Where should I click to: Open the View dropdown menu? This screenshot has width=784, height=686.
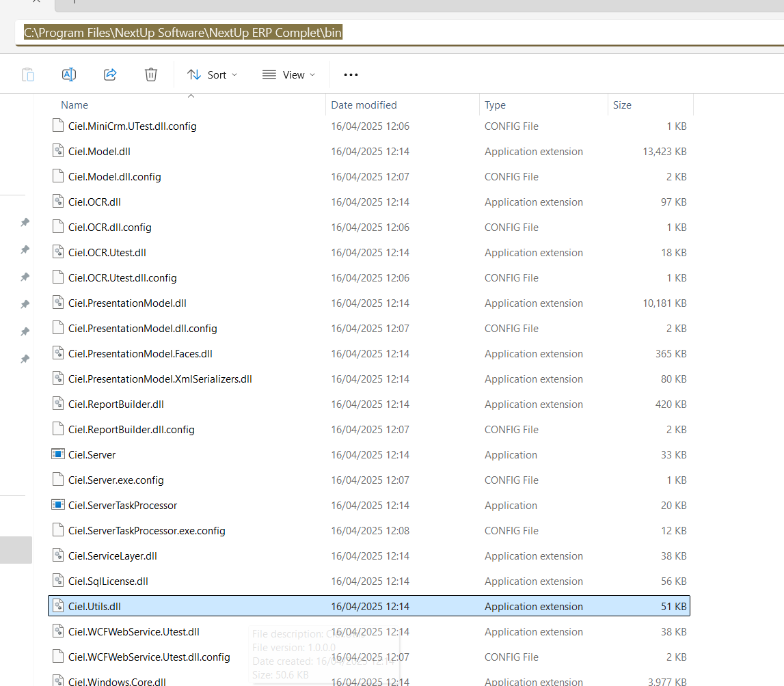(289, 74)
